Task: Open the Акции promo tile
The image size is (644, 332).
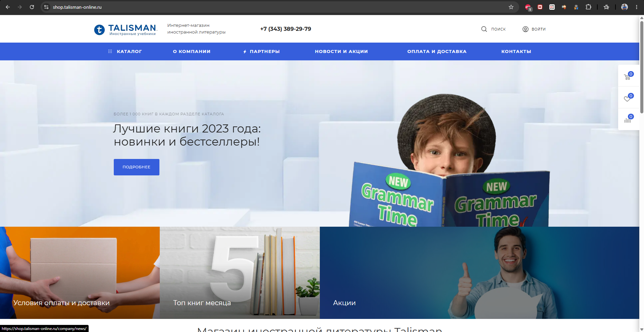Action: click(x=480, y=273)
